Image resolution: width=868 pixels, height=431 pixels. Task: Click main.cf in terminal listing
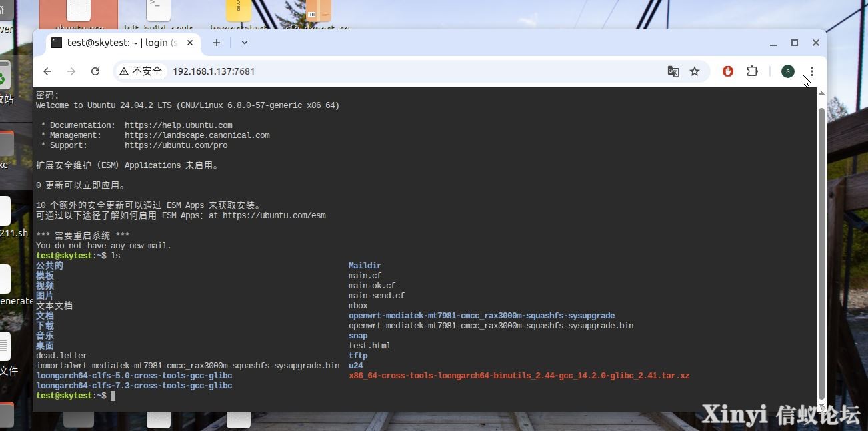(x=365, y=276)
